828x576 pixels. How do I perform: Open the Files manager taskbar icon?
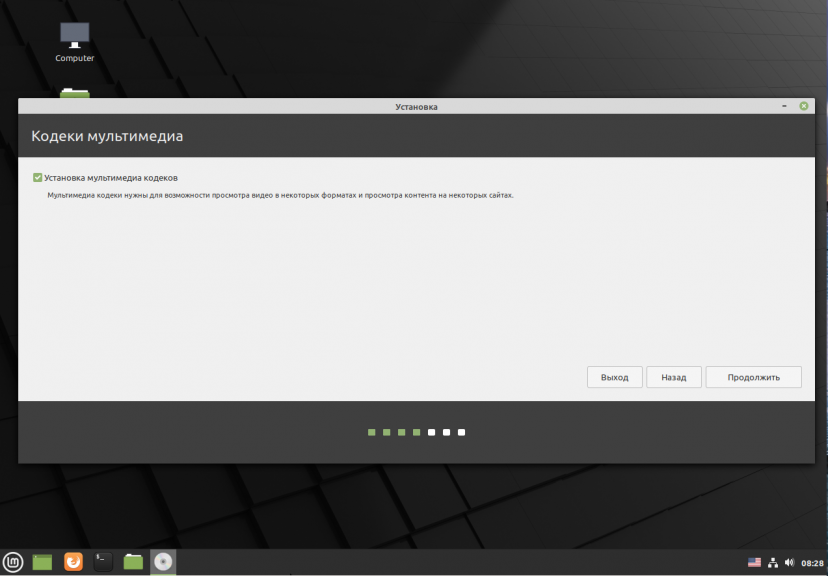click(133, 562)
